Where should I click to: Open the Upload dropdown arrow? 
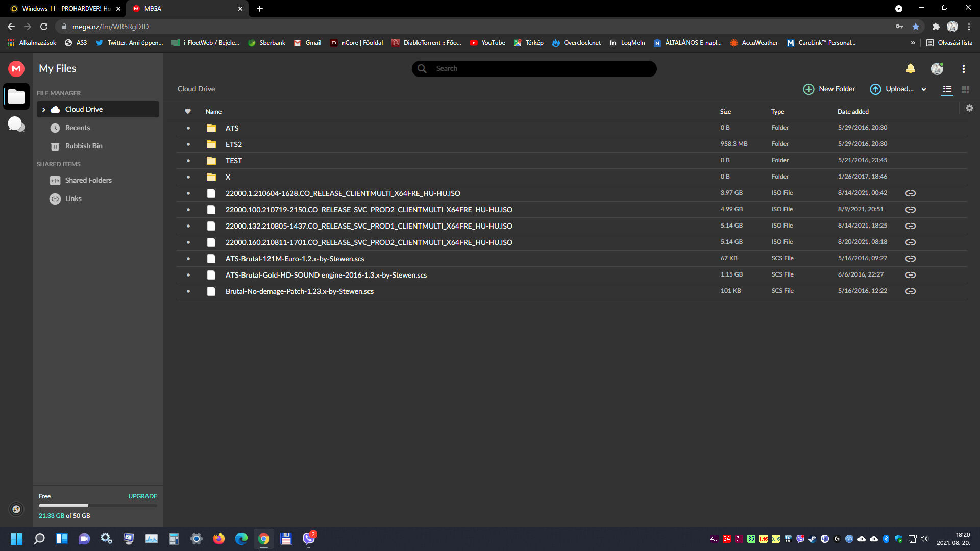[x=924, y=89]
